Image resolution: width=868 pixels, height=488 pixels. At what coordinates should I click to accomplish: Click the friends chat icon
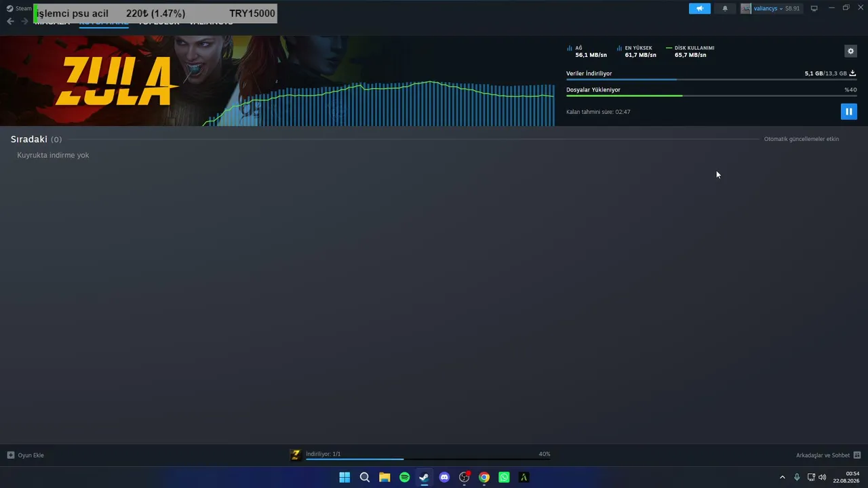coord(856,455)
